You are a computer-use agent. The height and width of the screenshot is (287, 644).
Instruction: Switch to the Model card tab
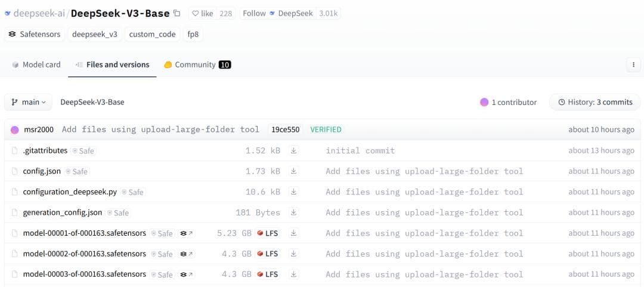coord(36,64)
